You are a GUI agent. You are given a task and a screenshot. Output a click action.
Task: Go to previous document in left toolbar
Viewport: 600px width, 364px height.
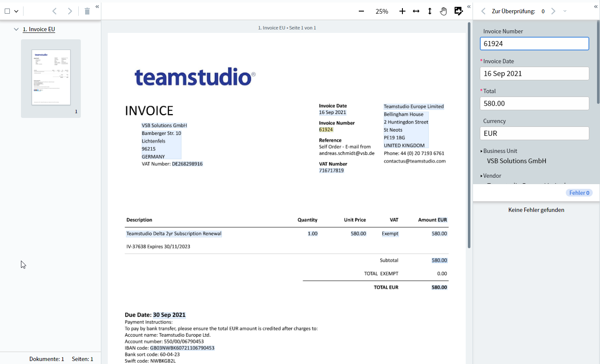pos(54,11)
